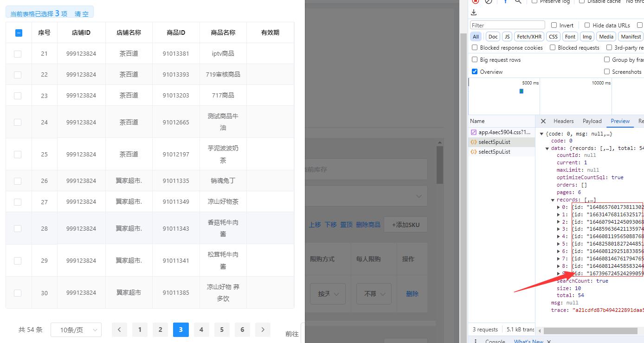644x343 pixels.
Task: Collapse the data object node
Action: click(x=547, y=149)
